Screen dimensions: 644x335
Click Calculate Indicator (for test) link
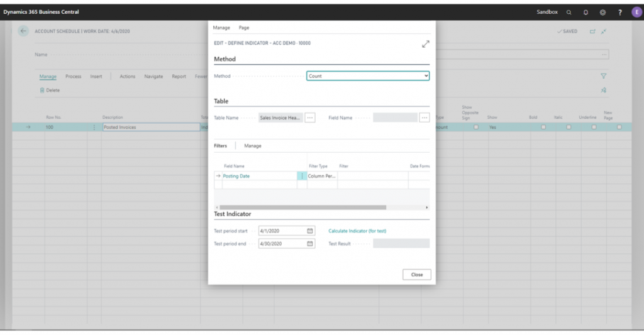[x=357, y=231]
